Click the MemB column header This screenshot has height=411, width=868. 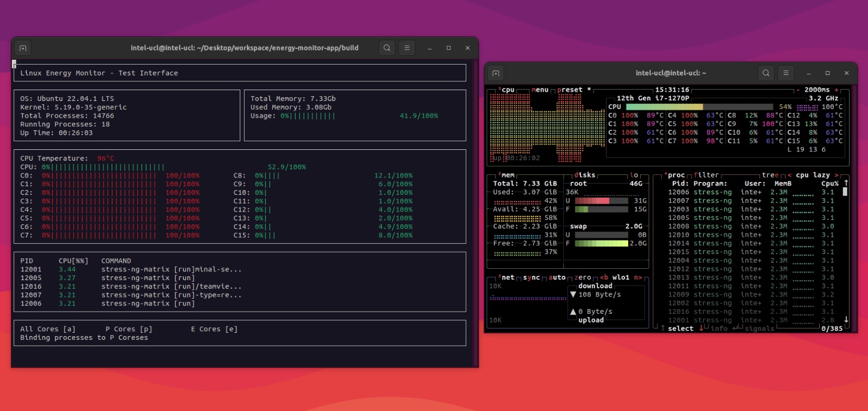[x=783, y=184]
